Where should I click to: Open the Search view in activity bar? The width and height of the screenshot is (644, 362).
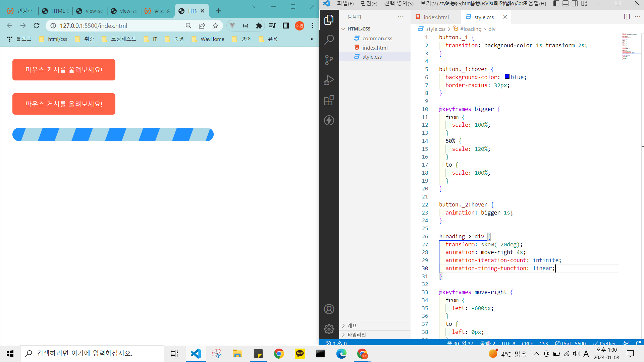click(x=329, y=40)
